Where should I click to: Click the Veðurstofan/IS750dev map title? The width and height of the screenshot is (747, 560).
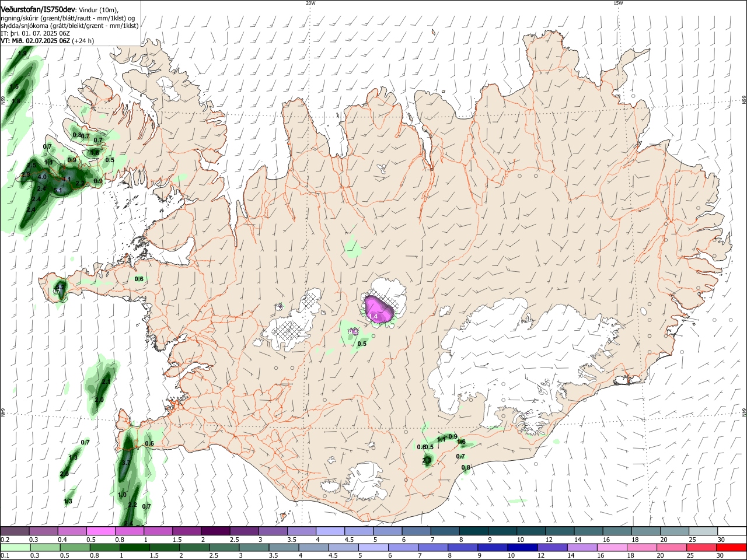tap(38, 10)
